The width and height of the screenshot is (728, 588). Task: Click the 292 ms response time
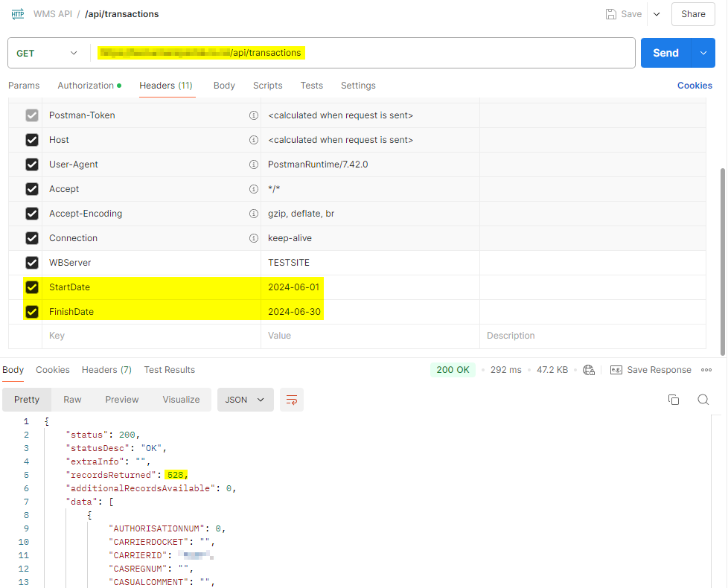(x=505, y=370)
